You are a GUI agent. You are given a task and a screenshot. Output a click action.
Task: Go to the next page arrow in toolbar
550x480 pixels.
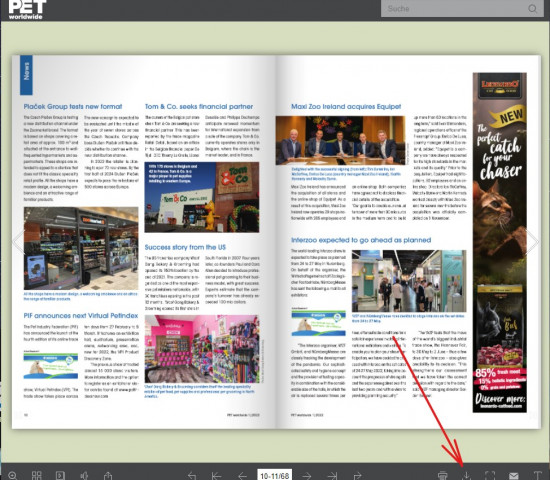(x=307, y=476)
